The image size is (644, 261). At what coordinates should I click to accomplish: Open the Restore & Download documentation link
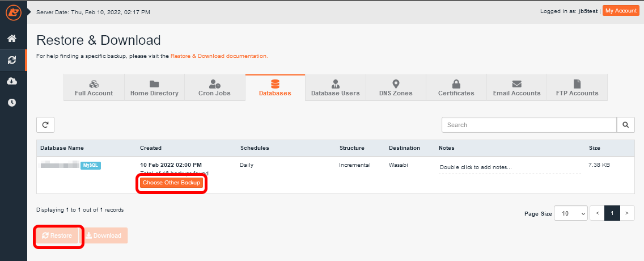(219, 56)
